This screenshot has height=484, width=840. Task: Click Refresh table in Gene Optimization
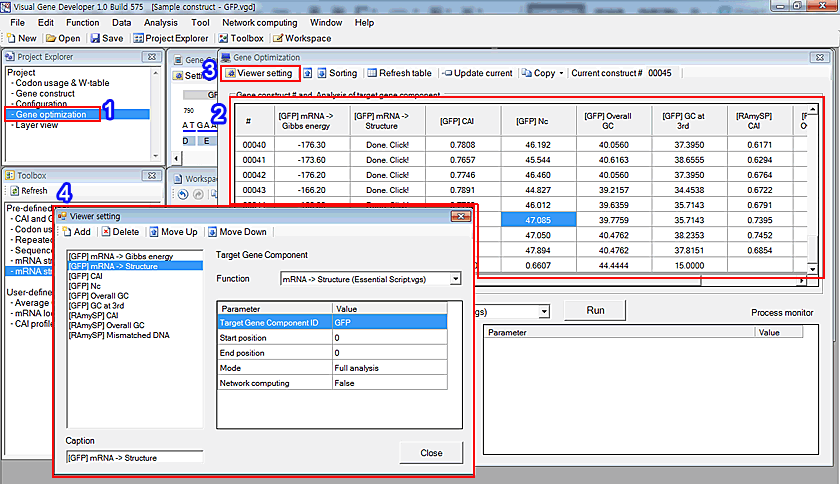(x=399, y=73)
